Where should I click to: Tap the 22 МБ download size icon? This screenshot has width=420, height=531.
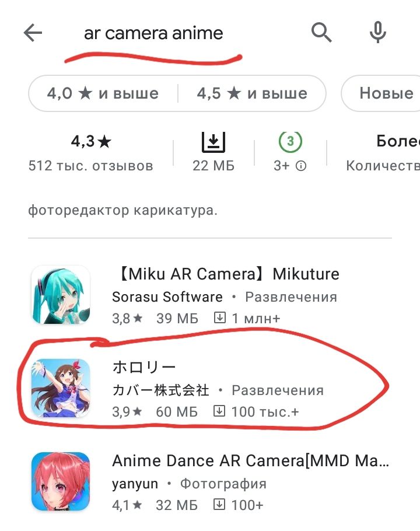(213, 142)
